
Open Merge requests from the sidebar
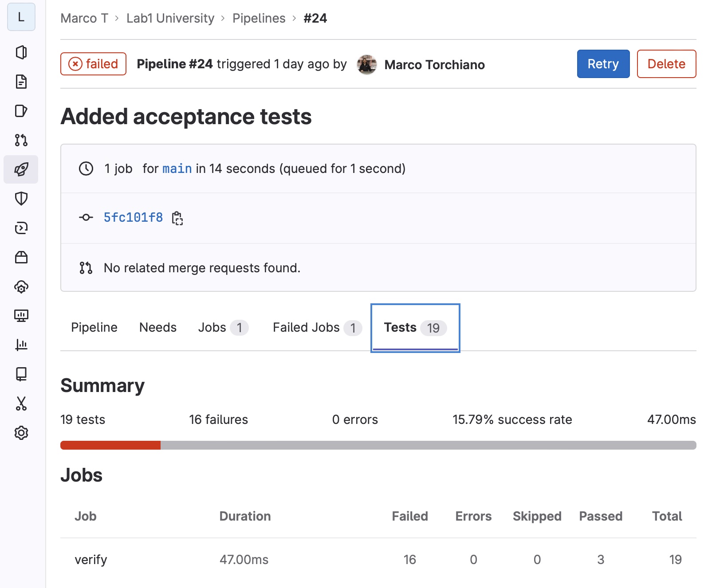(21, 140)
